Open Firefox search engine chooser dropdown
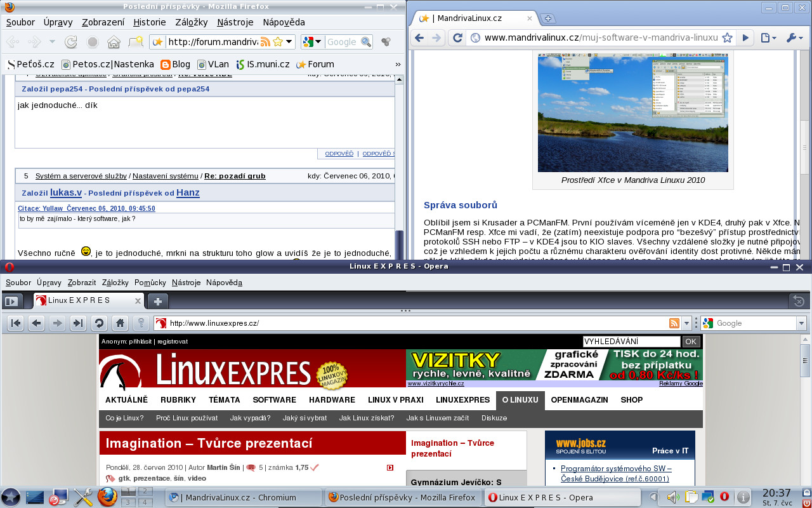The height and width of the screenshot is (508, 812). coord(318,42)
